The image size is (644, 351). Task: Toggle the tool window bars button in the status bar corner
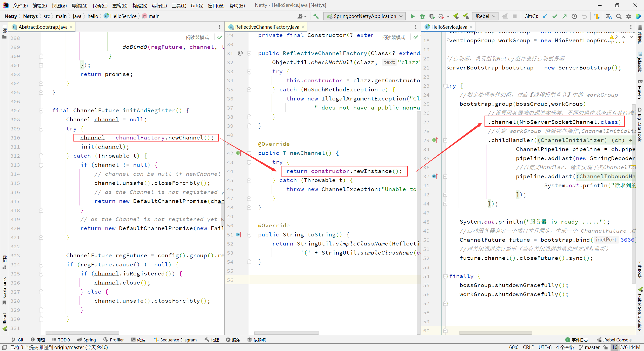pyautogui.click(x=5, y=347)
